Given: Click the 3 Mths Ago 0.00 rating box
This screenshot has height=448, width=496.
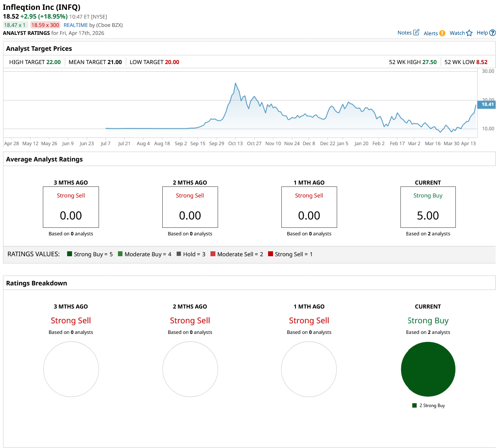Looking at the screenshot, I should click(x=71, y=207).
